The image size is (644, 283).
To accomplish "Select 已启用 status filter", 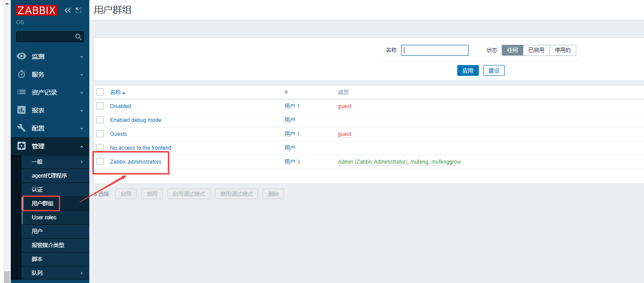I will click(536, 50).
